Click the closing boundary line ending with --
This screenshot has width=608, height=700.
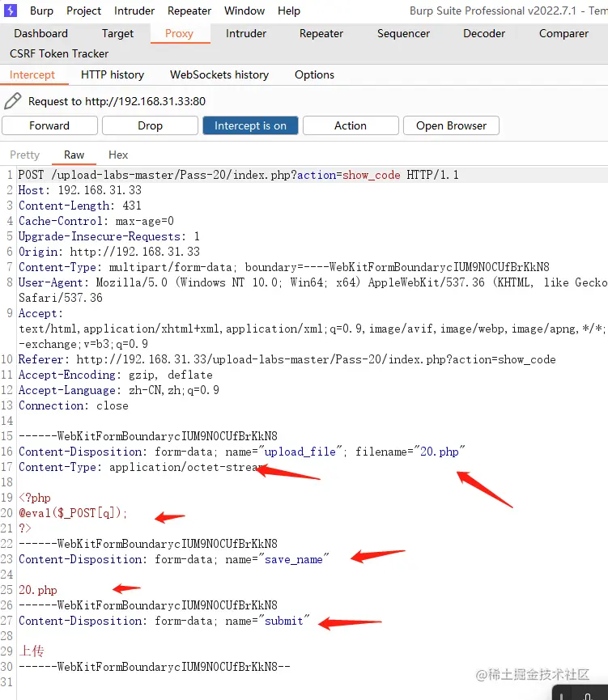tap(154, 667)
